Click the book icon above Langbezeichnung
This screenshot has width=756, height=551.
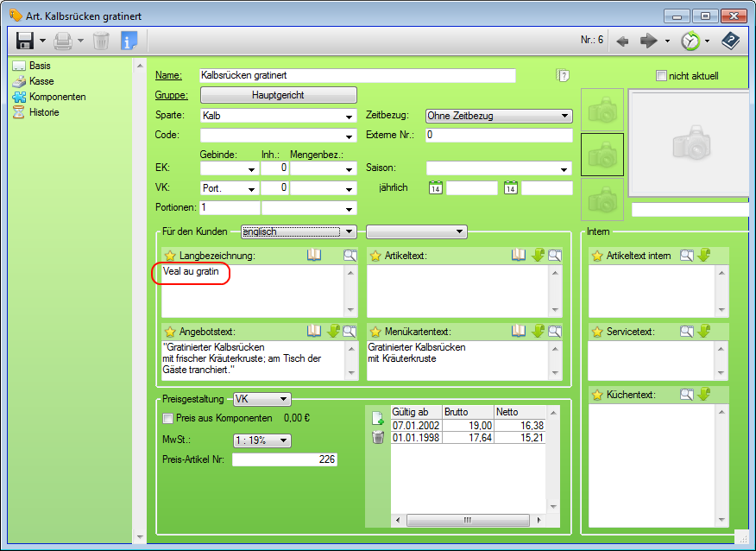coord(314,256)
